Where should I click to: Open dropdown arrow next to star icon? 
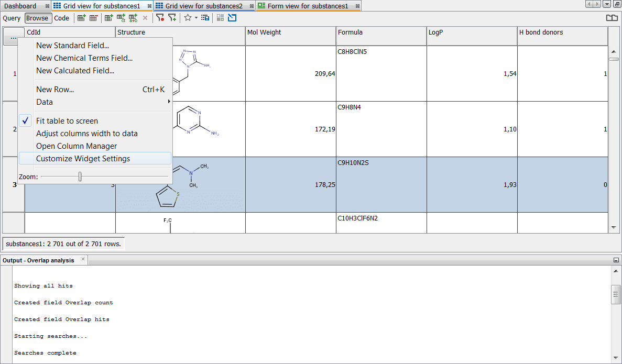click(196, 18)
